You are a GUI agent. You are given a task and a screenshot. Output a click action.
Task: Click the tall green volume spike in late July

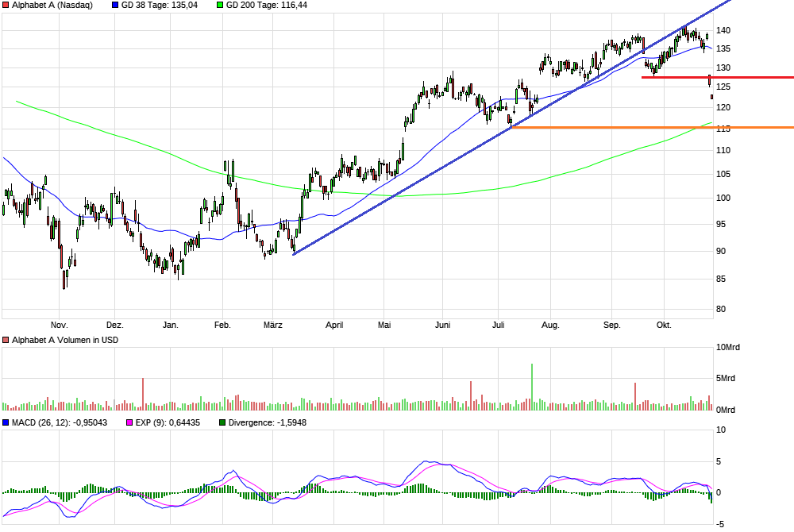pyautogui.click(x=532, y=387)
